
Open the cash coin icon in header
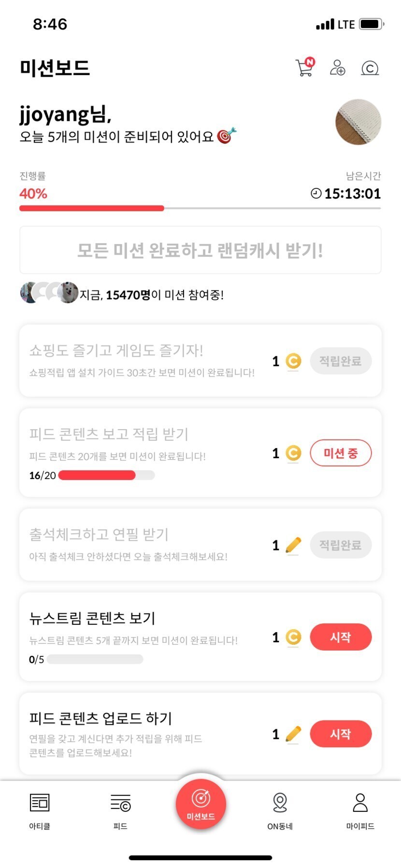pyautogui.click(x=370, y=68)
